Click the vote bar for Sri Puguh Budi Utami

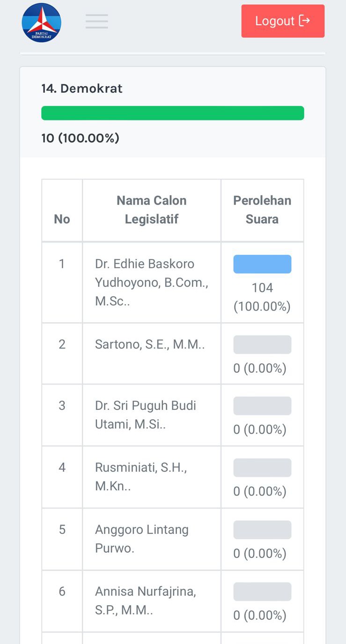(x=262, y=406)
